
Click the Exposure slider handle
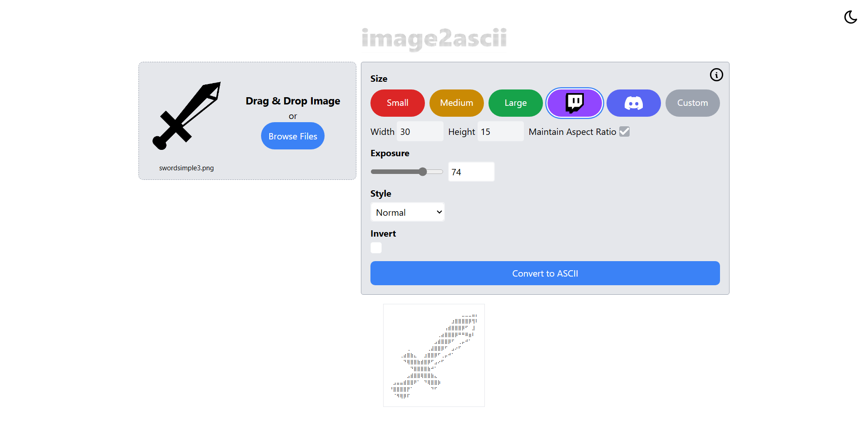pos(423,172)
